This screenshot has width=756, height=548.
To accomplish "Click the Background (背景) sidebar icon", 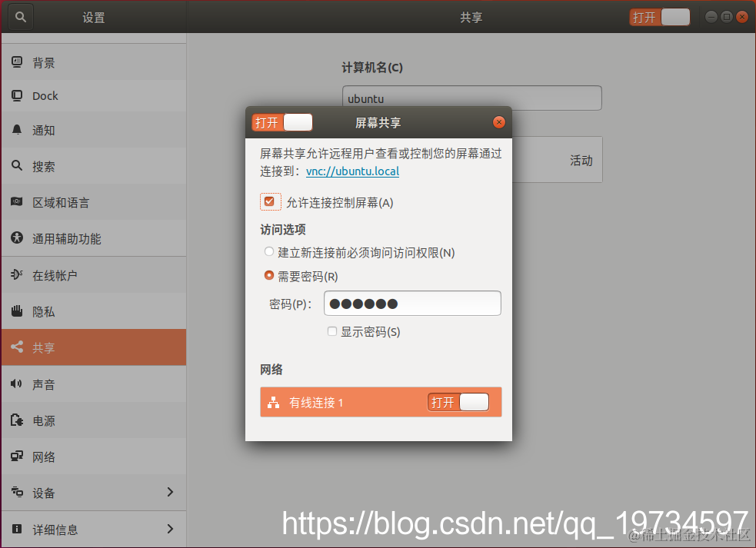I will pyautogui.click(x=17, y=62).
